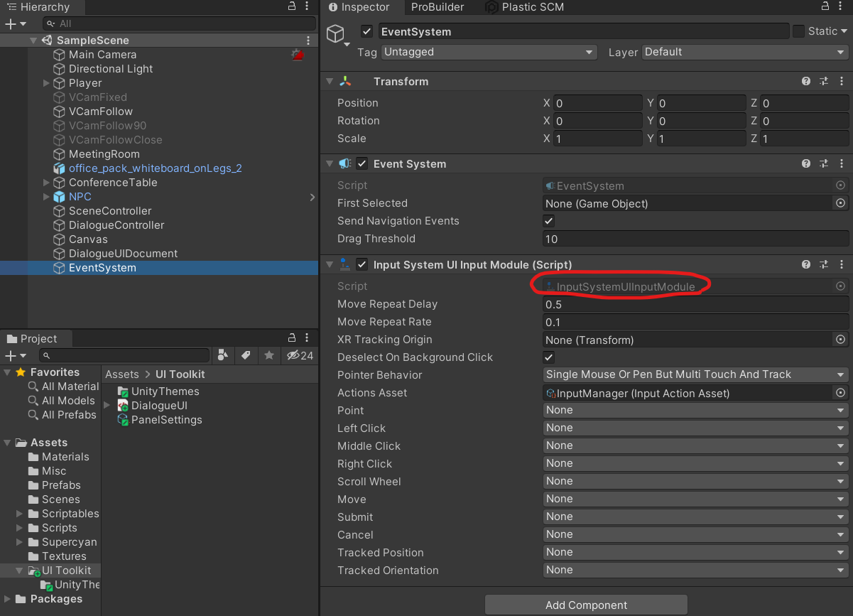Open Transform component context menu
Image resolution: width=853 pixels, height=616 pixels.
pyautogui.click(x=842, y=82)
